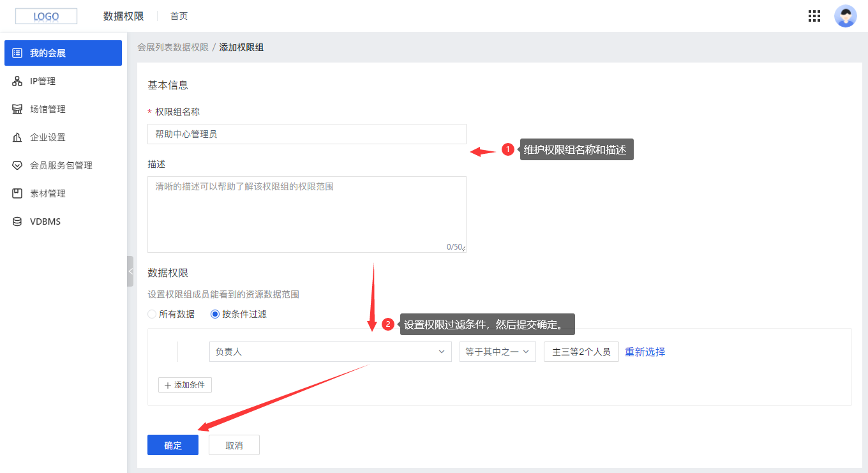Click the 场馆管理 venue icon
The height and width of the screenshot is (473, 868).
17,109
